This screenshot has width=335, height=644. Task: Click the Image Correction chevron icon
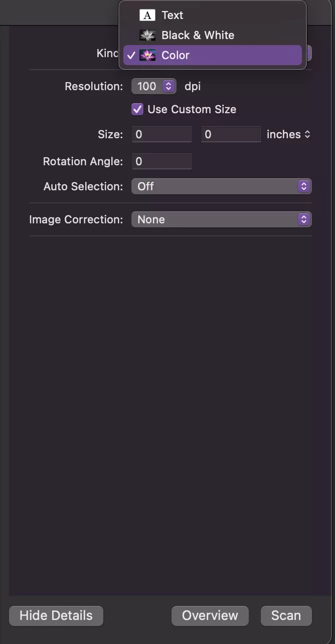coord(303,219)
